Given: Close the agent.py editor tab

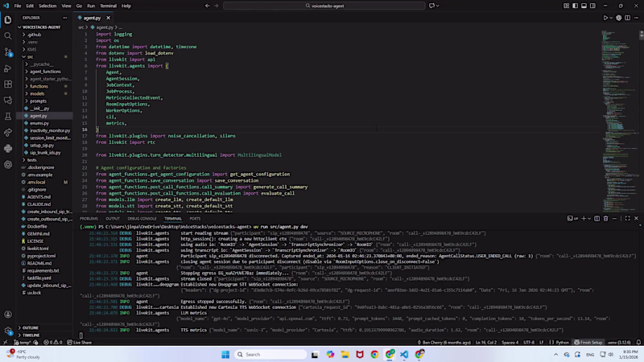Looking at the screenshot, I should coord(108,18).
